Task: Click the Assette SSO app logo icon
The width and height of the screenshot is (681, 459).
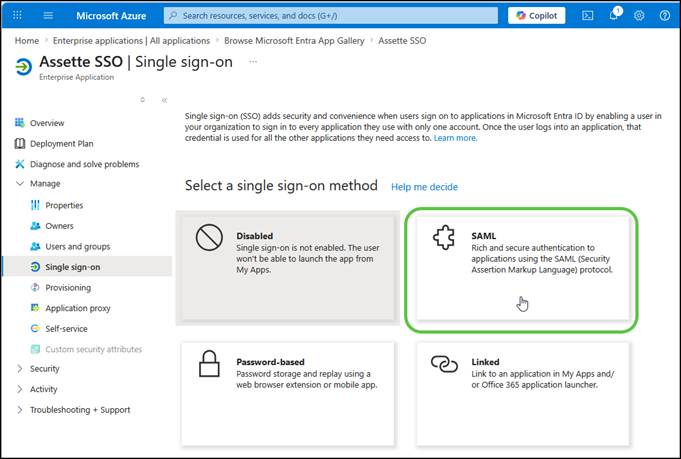Action: click(x=23, y=67)
